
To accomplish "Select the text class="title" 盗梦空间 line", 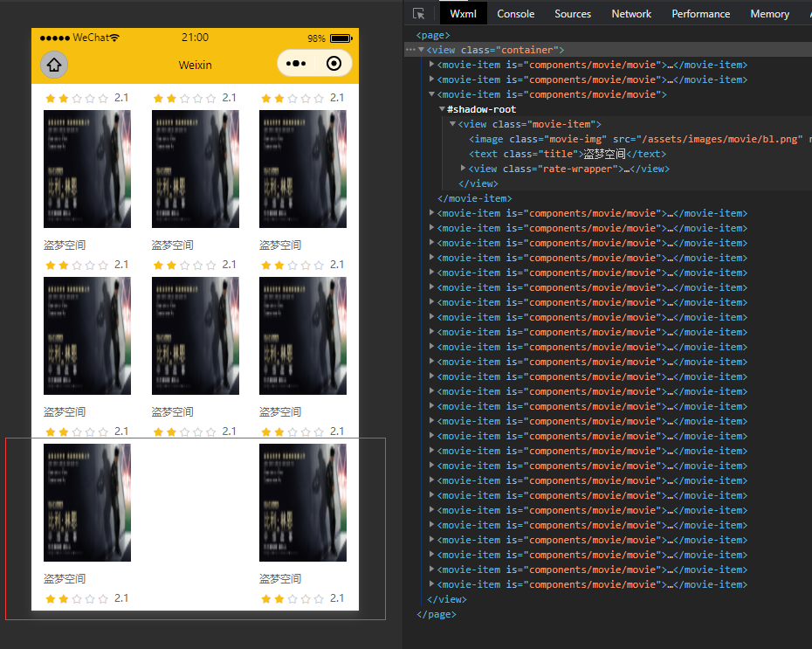I will (567, 154).
